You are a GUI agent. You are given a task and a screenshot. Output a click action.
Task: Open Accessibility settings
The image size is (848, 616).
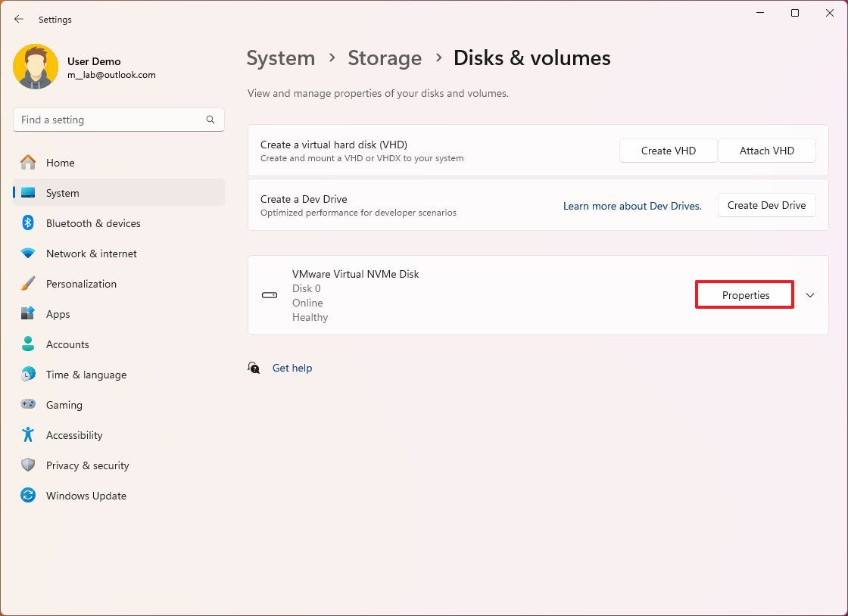click(73, 435)
